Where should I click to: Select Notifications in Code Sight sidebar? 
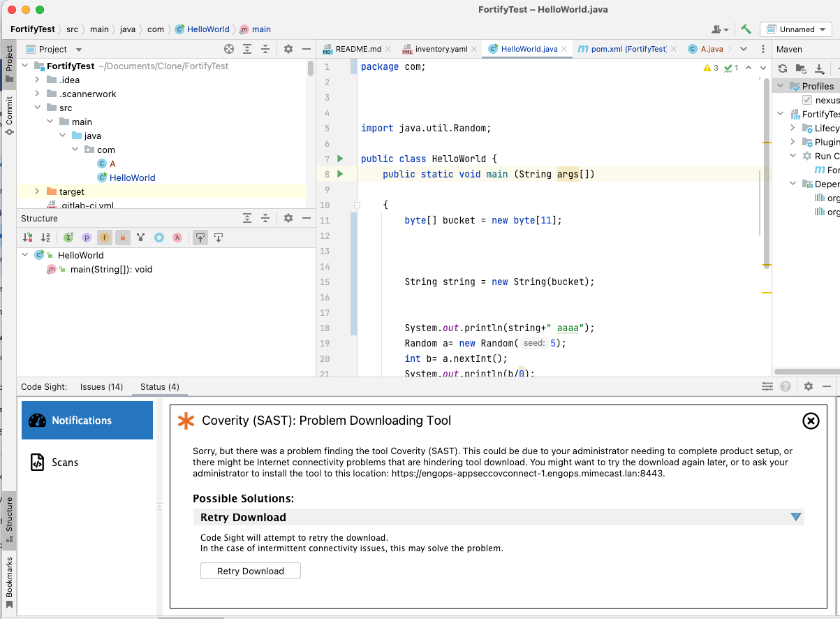point(87,421)
